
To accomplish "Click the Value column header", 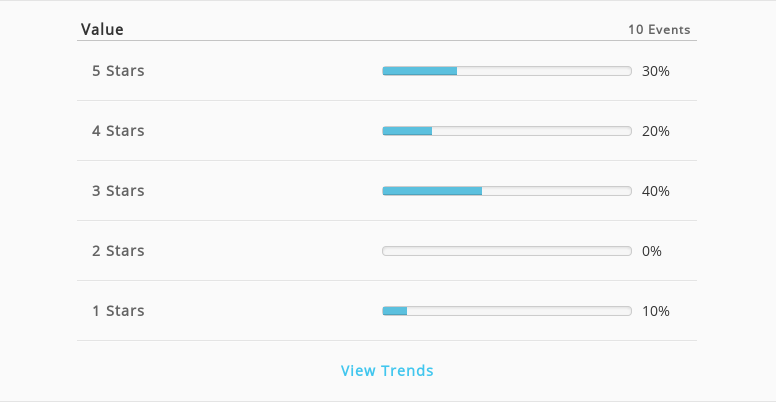I will coord(102,29).
